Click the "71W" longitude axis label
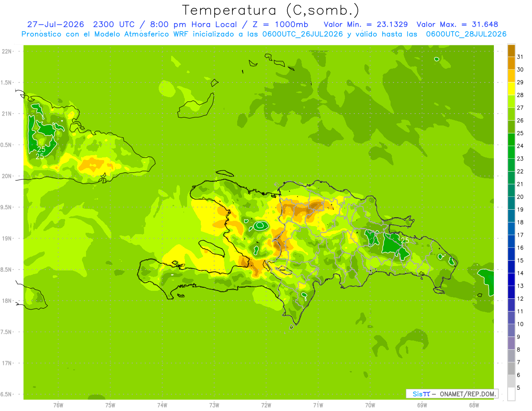Screen dimensions: 532x411 [x=318, y=405]
